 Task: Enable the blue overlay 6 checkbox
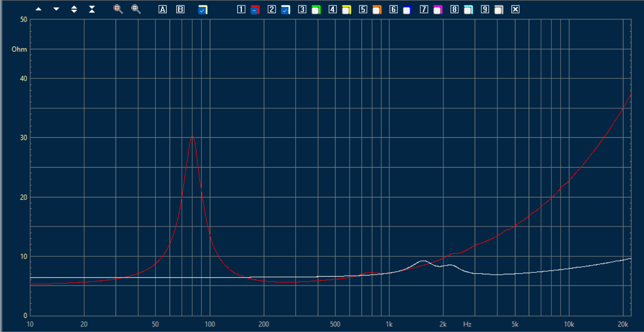click(407, 10)
